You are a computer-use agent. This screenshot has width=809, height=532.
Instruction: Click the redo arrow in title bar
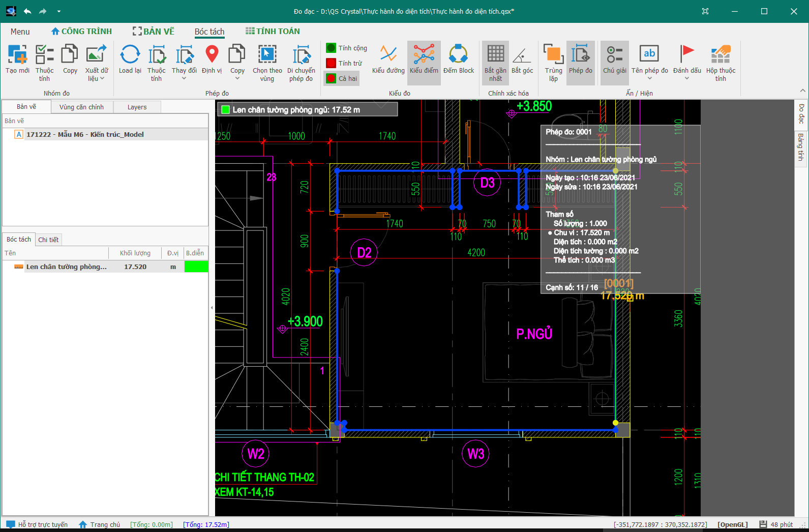[x=43, y=11]
